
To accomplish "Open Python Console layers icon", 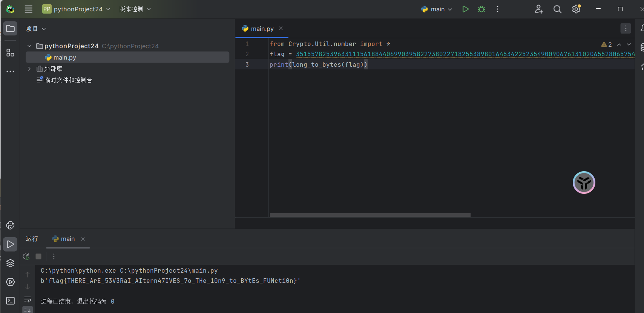I will [x=10, y=263].
